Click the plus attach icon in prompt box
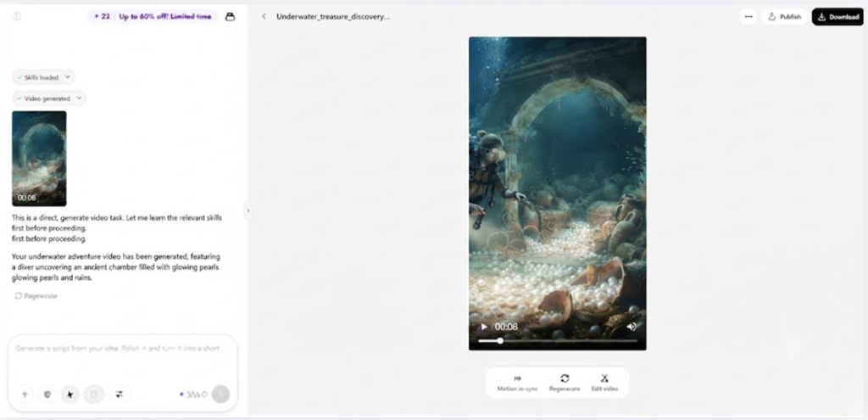This screenshot has width=868, height=420. point(25,395)
